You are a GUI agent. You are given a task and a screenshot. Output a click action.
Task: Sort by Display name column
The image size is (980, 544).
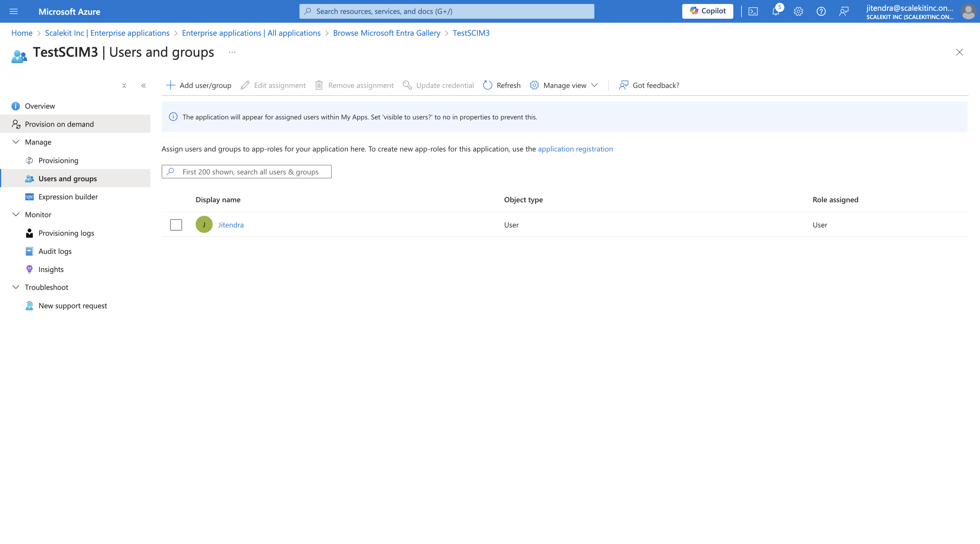pyautogui.click(x=218, y=200)
